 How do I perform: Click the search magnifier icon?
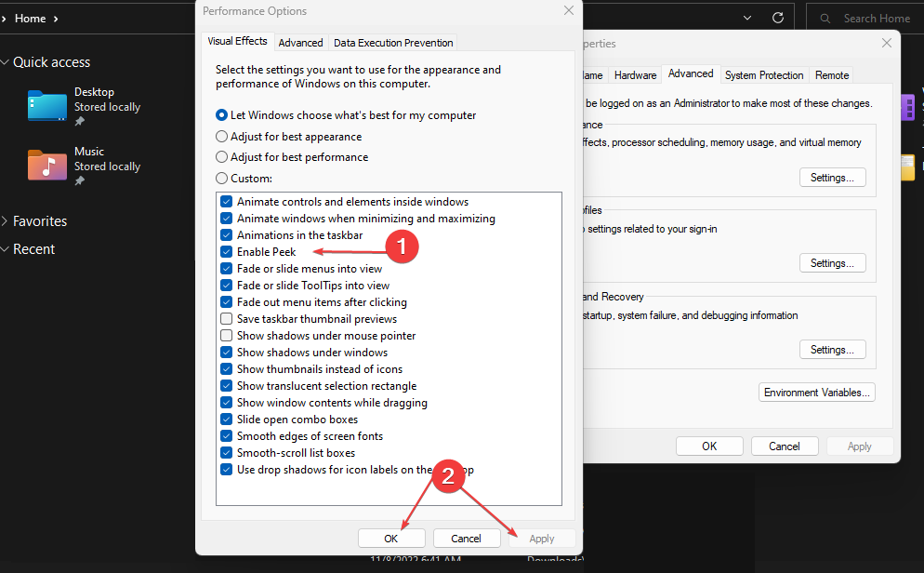tap(825, 19)
